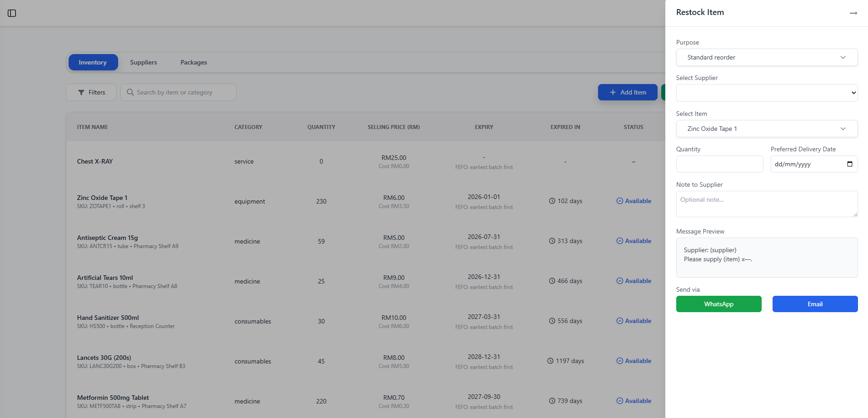Open the Packages tab
Screen dimensions: 868x418
194,62
